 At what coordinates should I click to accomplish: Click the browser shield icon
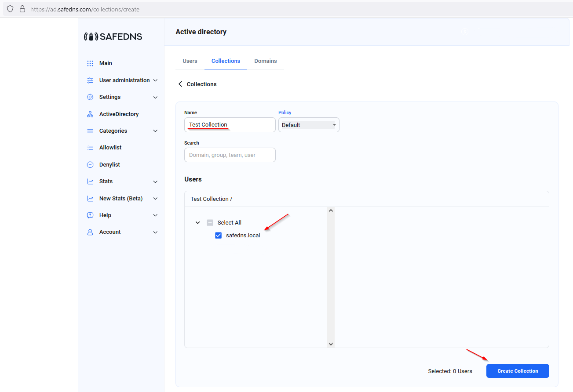point(10,9)
